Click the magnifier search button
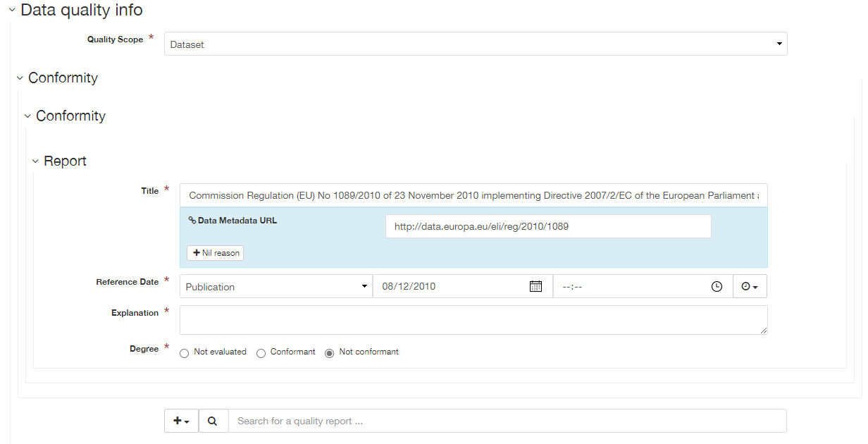868x444 pixels. 213,421
